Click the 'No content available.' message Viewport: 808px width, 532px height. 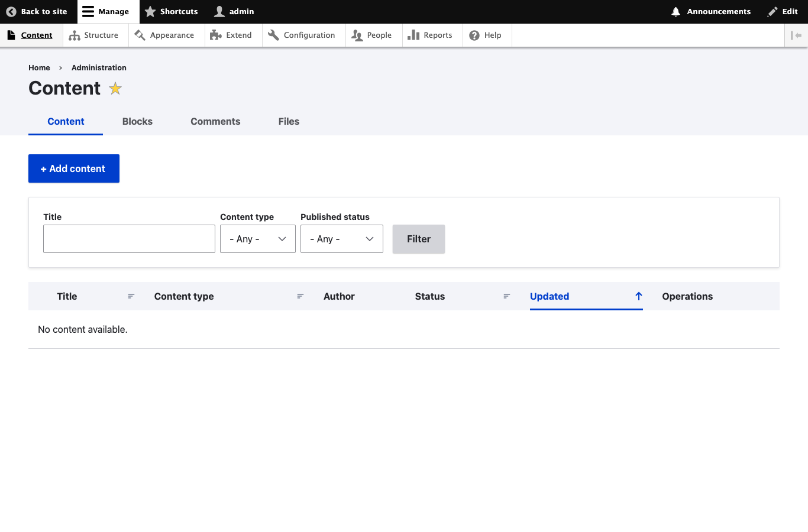tap(83, 329)
